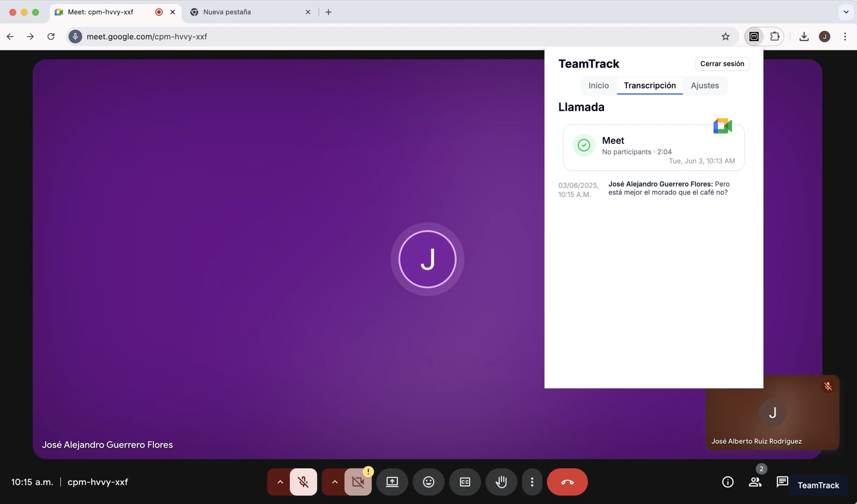
Task: Click the muted mic icon on self-view tile
Action: (x=828, y=386)
